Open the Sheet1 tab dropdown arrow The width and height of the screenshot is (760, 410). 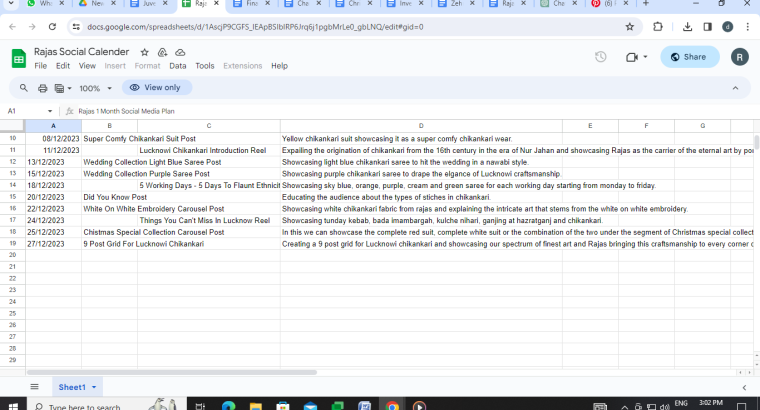click(96, 386)
